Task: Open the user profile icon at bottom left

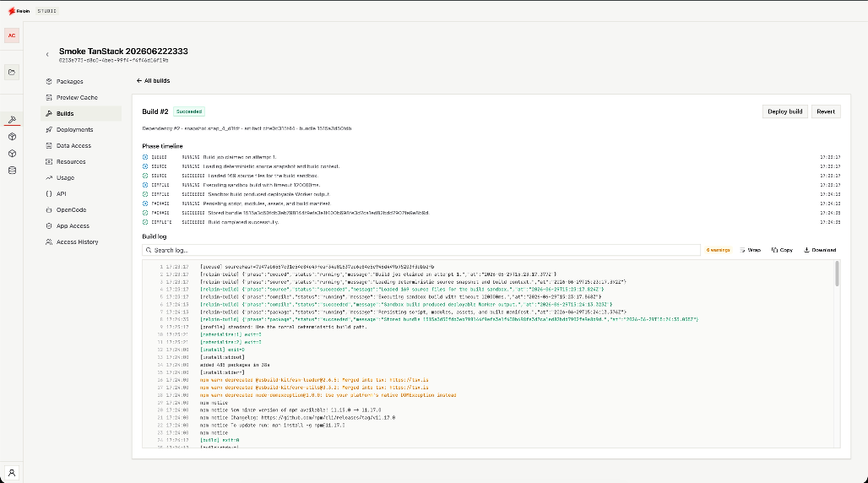Action: point(12,473)
